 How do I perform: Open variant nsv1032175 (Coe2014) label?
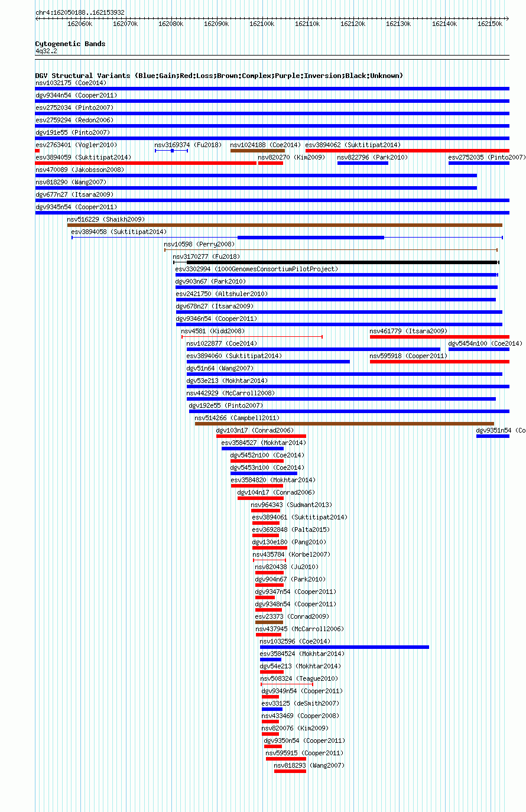click(x=70, y=83)
